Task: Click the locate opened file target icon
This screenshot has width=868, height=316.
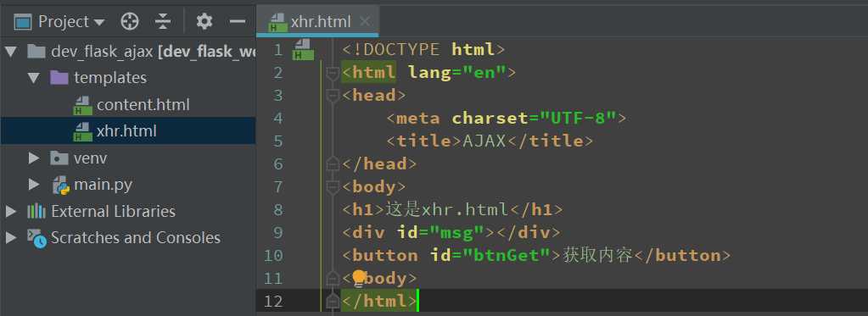Action: pos(130,21)
